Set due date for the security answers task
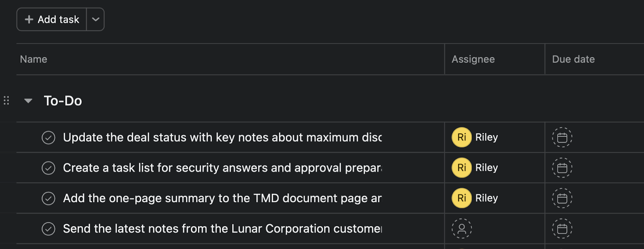 [x=562, y=168]
